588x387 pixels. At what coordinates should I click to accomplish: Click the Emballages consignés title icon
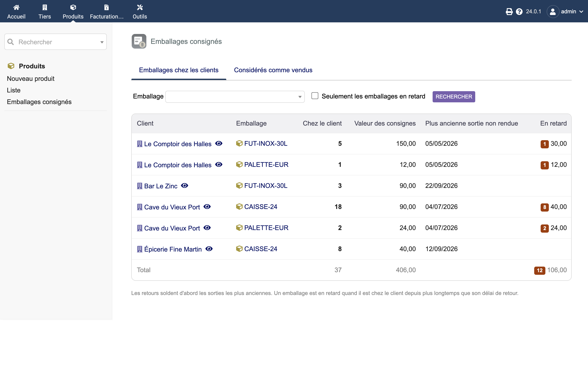(x=139, y=41)
